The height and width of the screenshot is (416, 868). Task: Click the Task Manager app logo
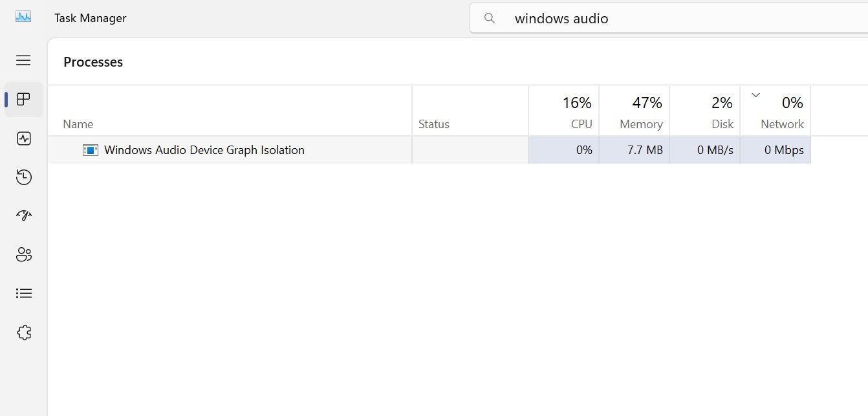point(23,17)
